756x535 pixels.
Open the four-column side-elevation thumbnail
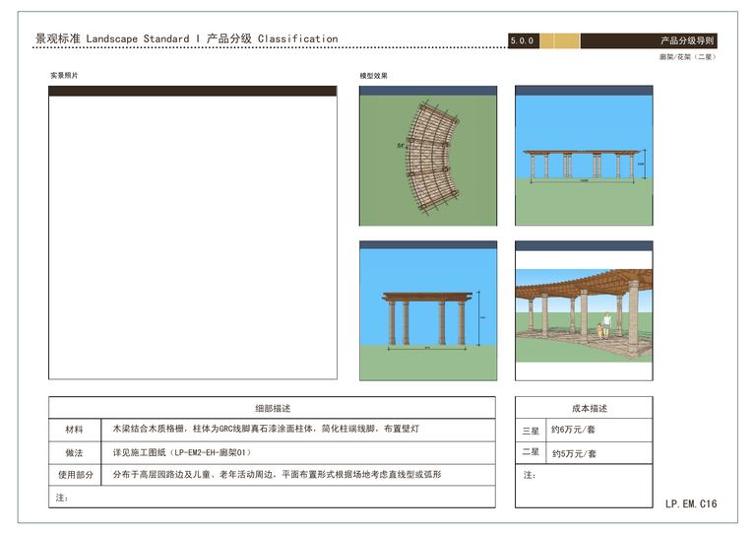tap(428, 310)
